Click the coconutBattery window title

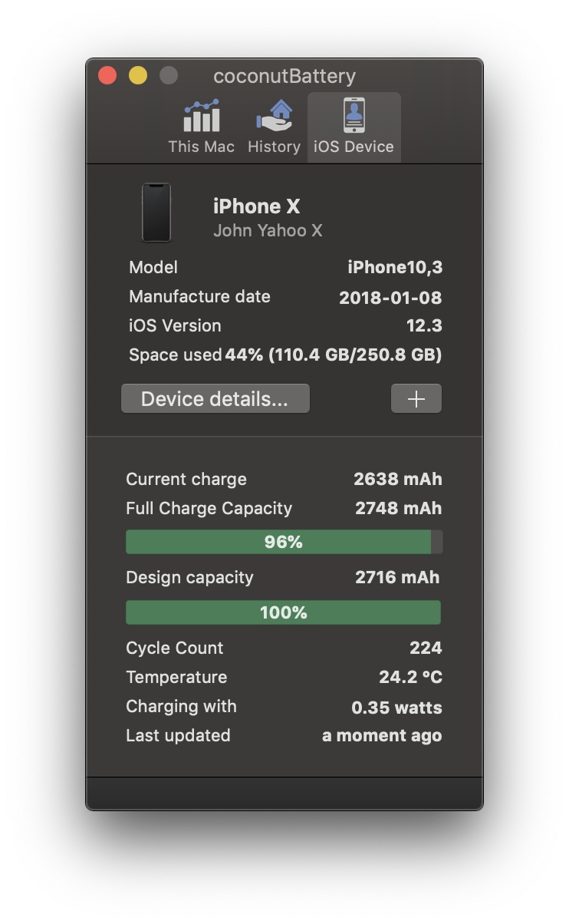coord(284,76)
